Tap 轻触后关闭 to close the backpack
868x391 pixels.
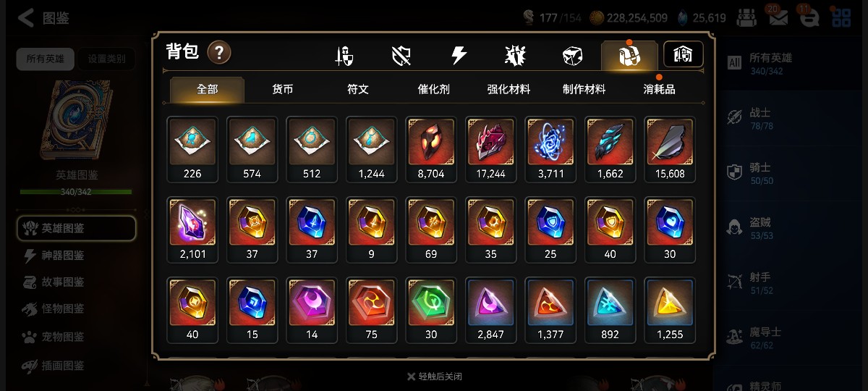434,377
